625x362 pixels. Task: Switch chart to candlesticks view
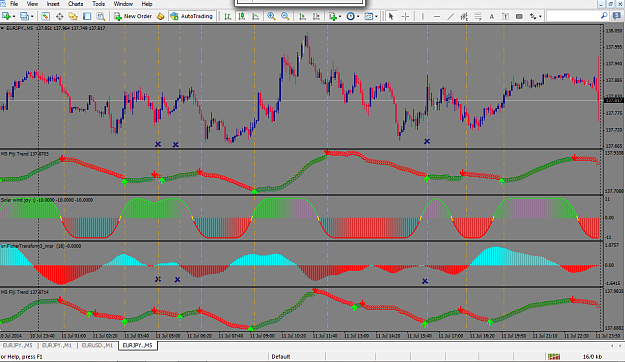point(242,16)
